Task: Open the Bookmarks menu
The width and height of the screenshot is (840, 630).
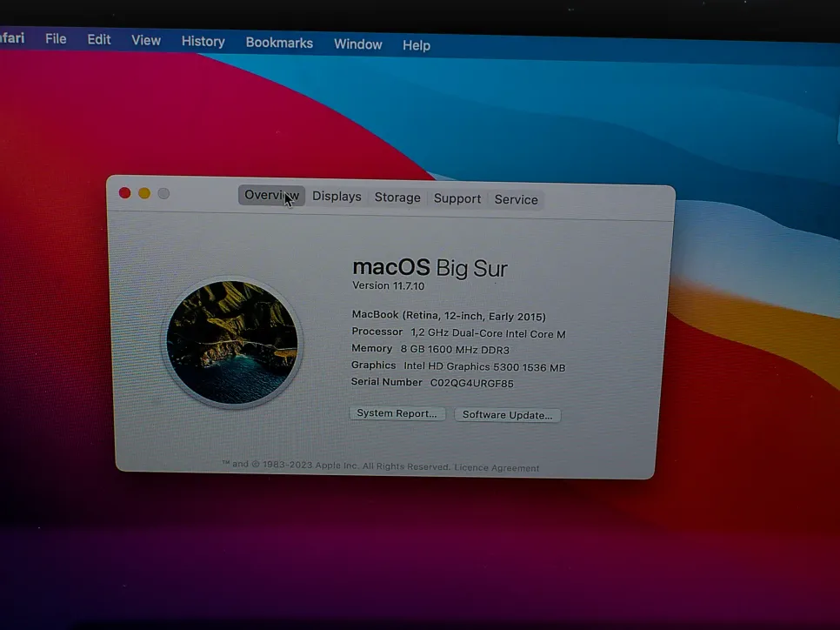Action: (279, 43)
